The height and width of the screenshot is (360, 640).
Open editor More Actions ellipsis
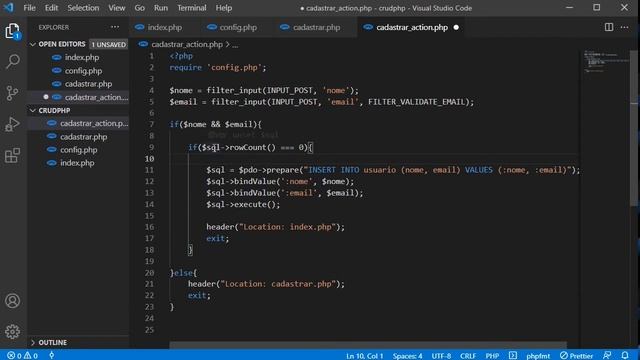pyautogui.click(x=624, y=27)
